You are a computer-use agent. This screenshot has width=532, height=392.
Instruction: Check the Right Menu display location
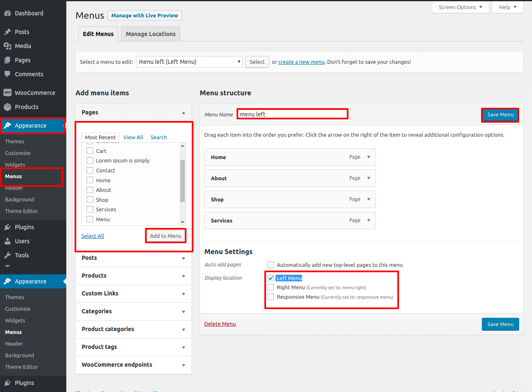coord(271,287)
